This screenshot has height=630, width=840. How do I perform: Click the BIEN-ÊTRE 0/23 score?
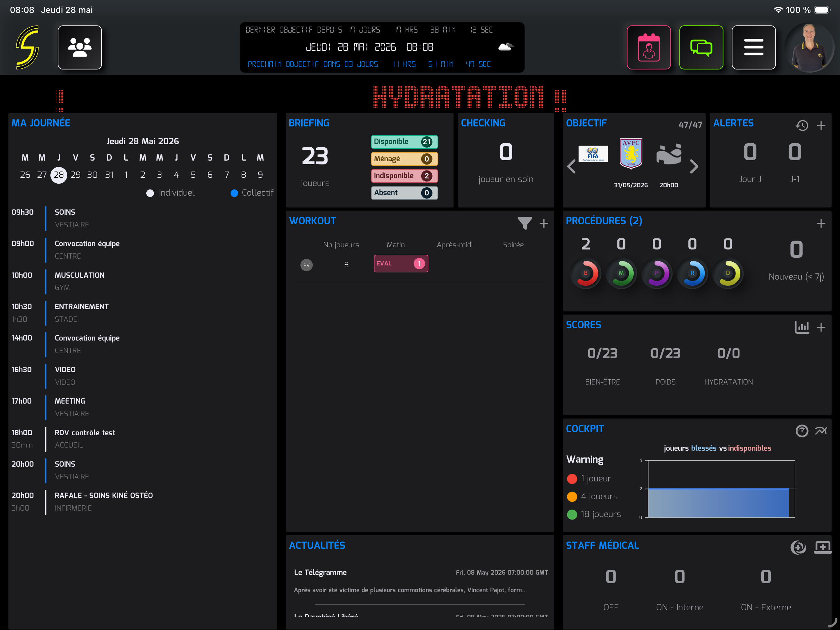pyautogui.click(x=602, y=366)
